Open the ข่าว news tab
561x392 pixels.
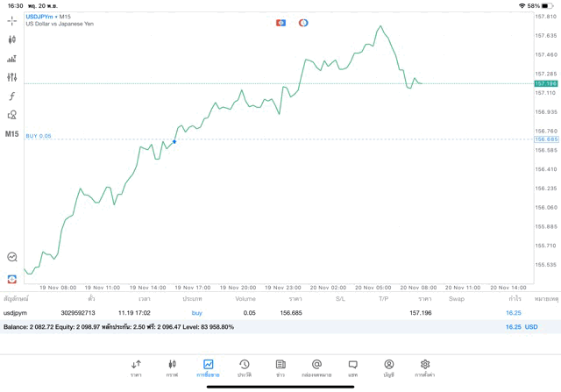click(280, 367)
